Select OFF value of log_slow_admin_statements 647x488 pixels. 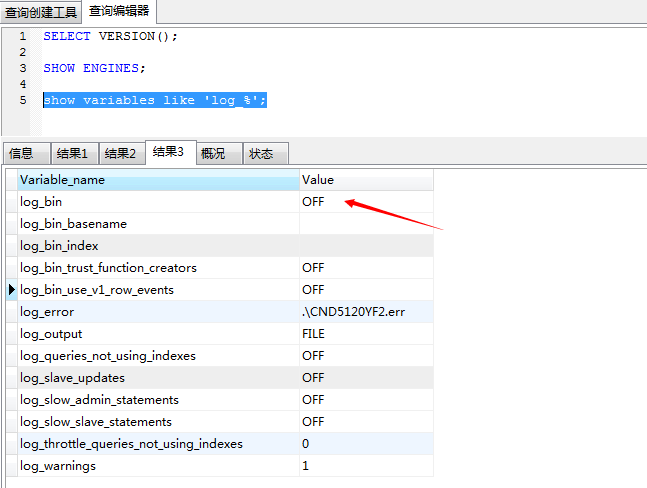366,400
